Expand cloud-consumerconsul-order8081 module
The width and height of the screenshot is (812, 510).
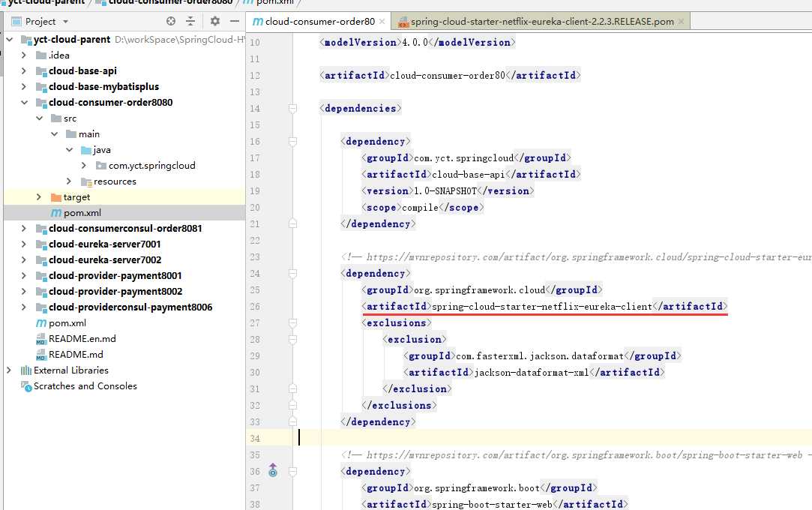24,228
